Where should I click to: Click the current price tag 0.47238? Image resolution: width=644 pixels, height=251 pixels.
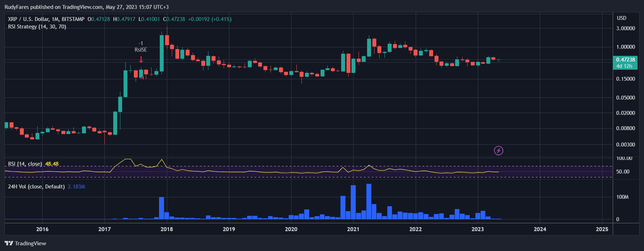pos(625,60)
